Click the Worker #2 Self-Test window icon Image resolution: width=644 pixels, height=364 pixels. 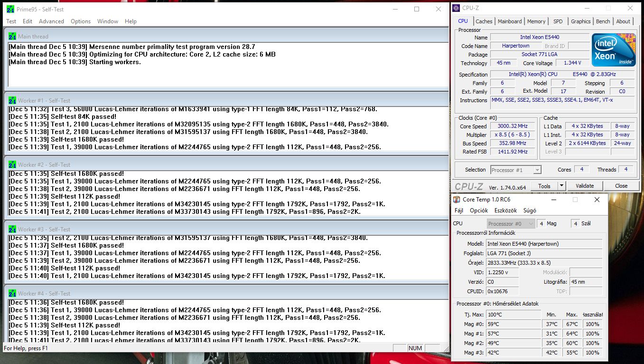12,164
